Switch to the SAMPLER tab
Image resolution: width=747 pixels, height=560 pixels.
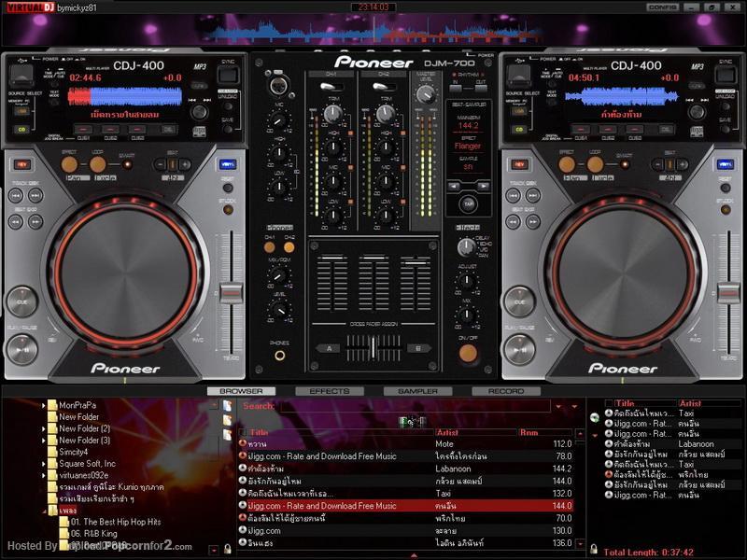[x=417, y=391]
